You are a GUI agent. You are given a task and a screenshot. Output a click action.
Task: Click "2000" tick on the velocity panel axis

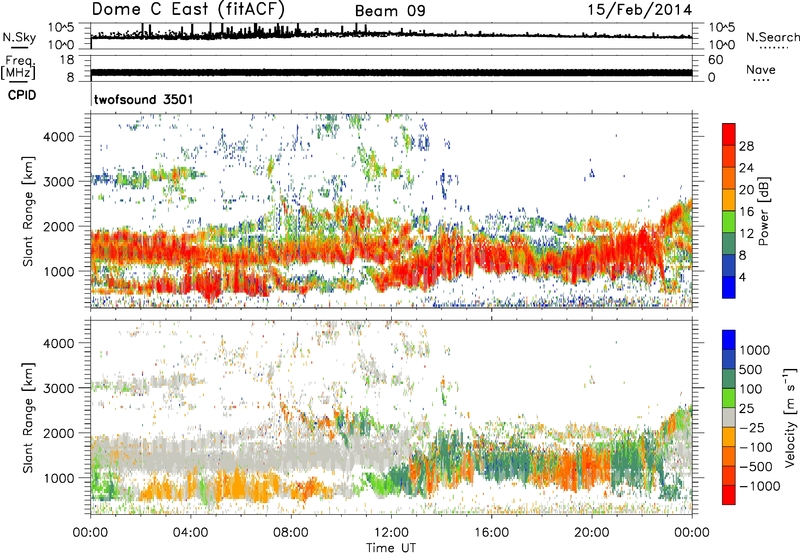point(59,433)
